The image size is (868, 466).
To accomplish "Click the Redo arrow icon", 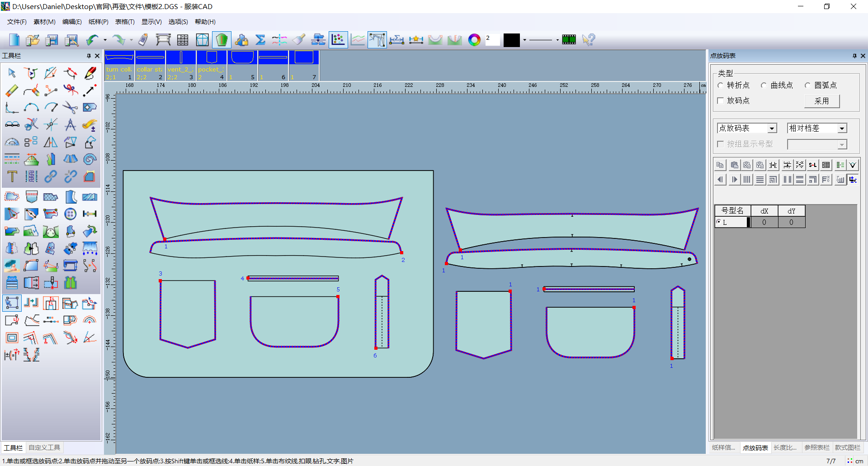I will coord(119,40).
